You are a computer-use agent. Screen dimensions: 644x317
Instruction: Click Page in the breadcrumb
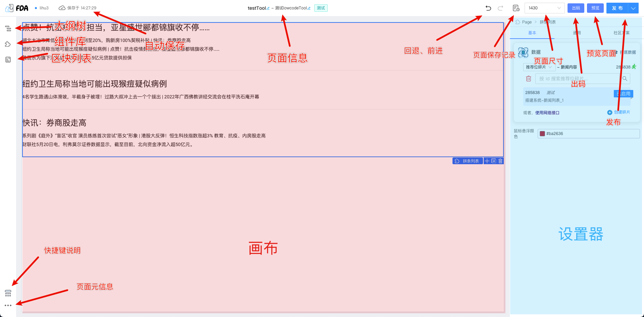pos(527,22)
